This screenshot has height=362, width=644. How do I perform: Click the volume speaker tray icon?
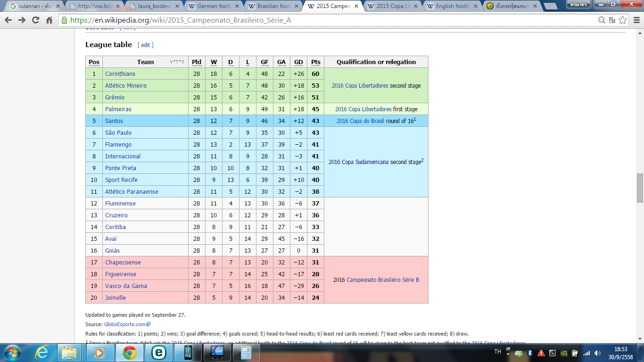pyautogui.click(x=598, y=353)
